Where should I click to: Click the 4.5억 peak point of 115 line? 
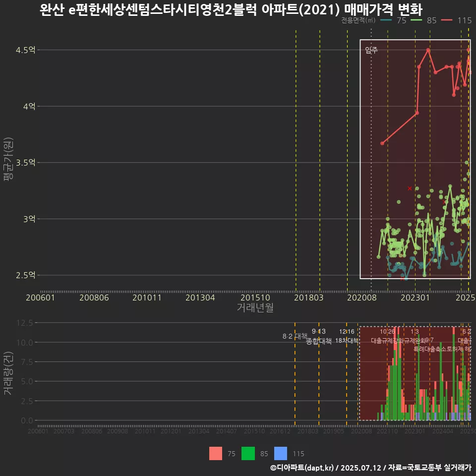(x=428, y=50)
